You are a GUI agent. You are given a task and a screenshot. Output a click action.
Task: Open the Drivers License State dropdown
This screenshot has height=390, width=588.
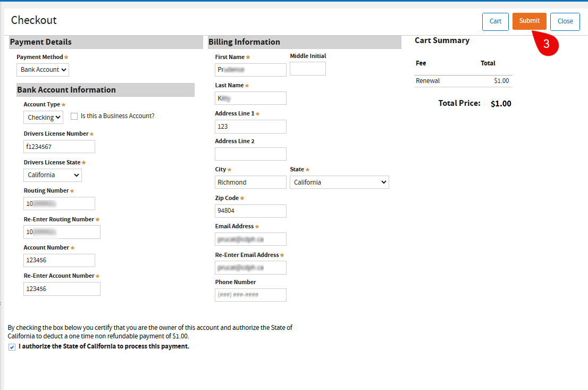click(53, 175)
